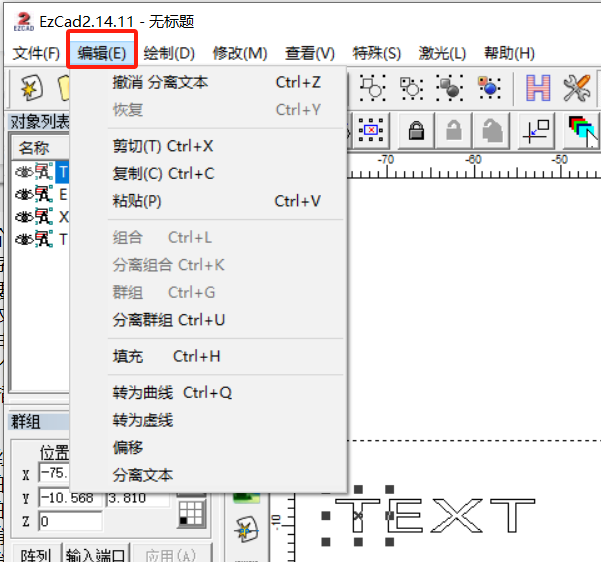
Task: Open the 帮助(H) menu
Action: (509, 53)
